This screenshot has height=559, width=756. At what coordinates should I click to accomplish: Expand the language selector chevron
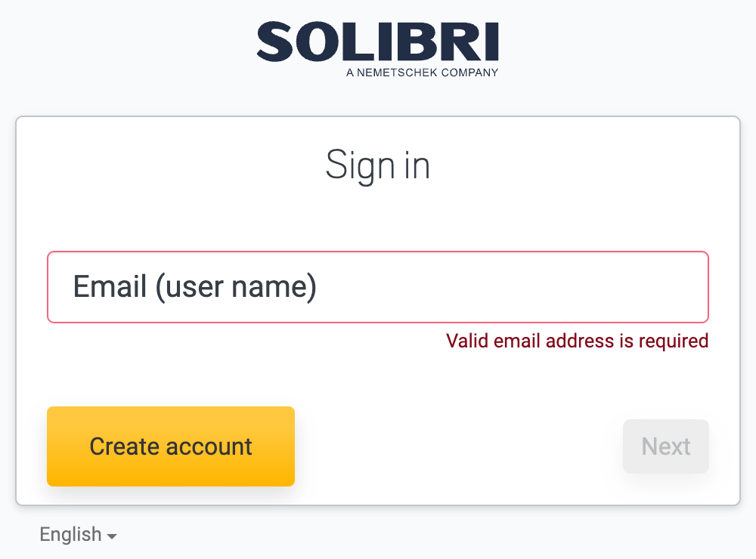tap(112, 536)
